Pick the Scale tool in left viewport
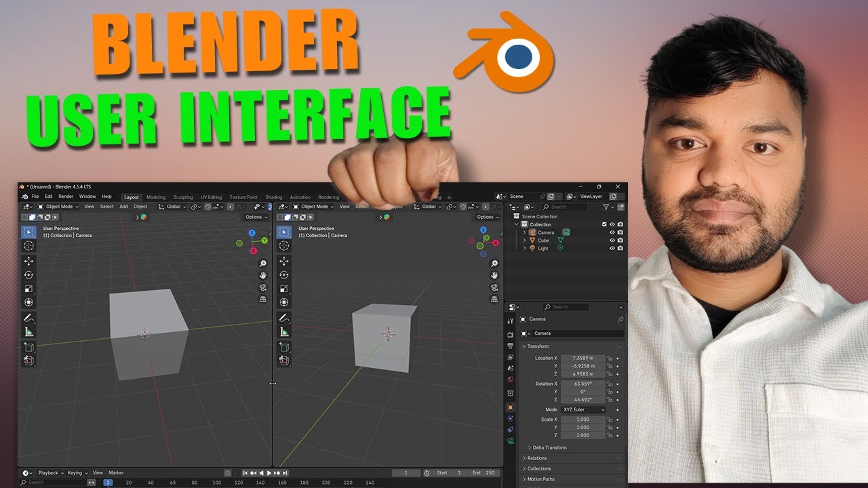The height and width of the screenshot is (488, 868). pyautogui.click(x=28, y=289)
